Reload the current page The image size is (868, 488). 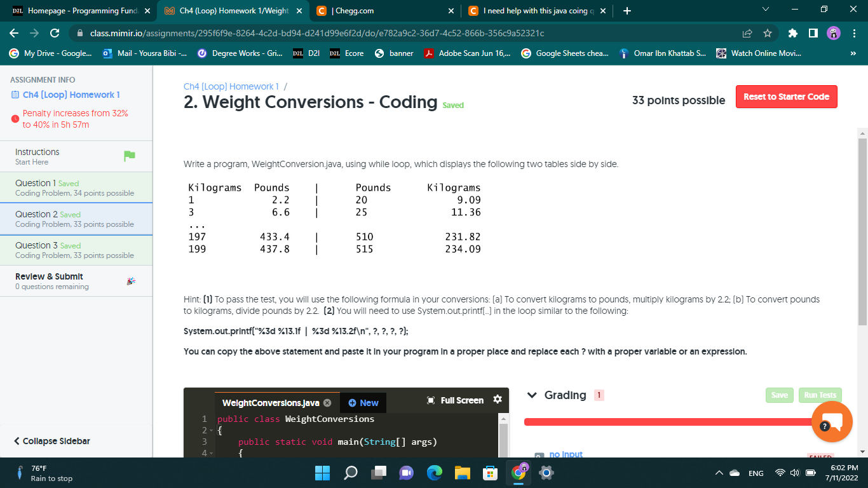54,33
